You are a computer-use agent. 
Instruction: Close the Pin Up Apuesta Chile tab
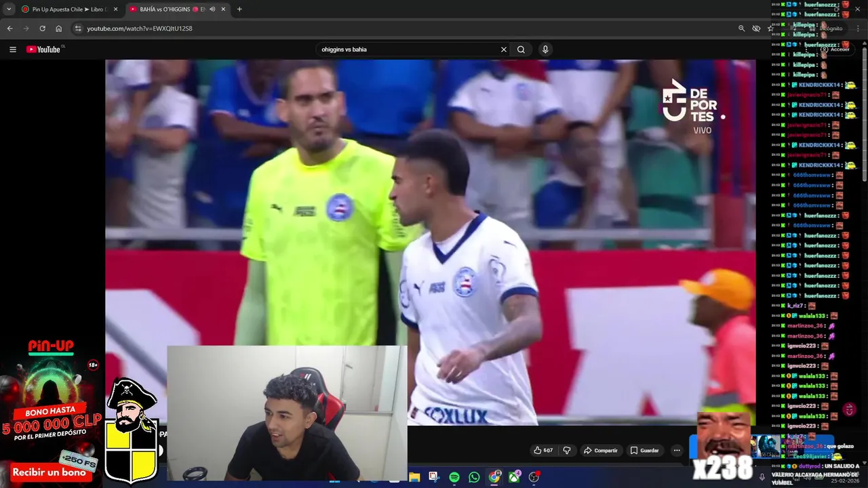[115, 9]
